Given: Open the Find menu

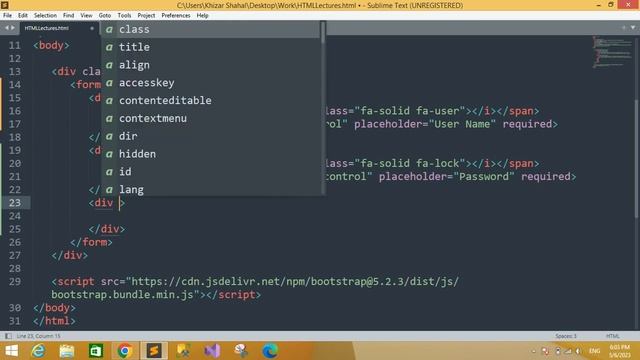Looking at the screenshot, I should [68, 16].
